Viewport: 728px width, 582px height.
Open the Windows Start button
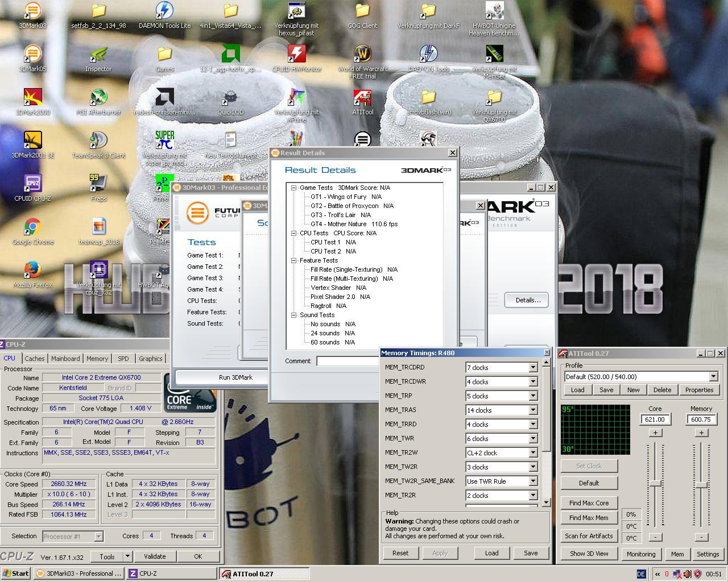(x=15, y=573)
